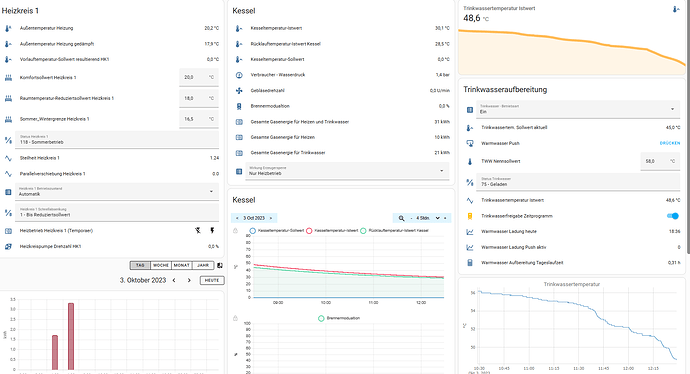Increase Kessel chart time range with plus
Viewport: 690px width, 374px height.
pos(445,218)
